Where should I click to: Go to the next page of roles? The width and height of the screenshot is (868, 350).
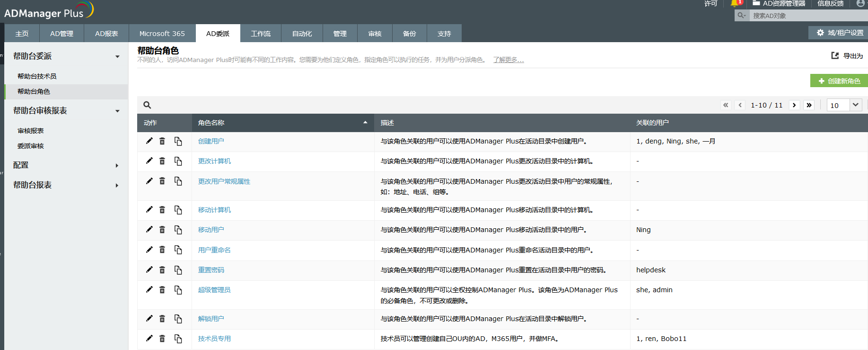[x=794, y=105]
